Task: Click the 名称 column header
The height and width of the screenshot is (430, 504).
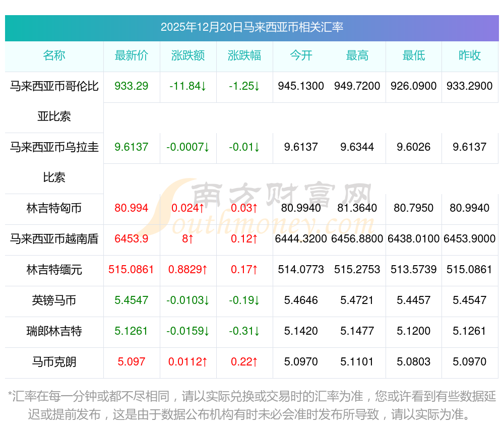Action: (54, 55)
